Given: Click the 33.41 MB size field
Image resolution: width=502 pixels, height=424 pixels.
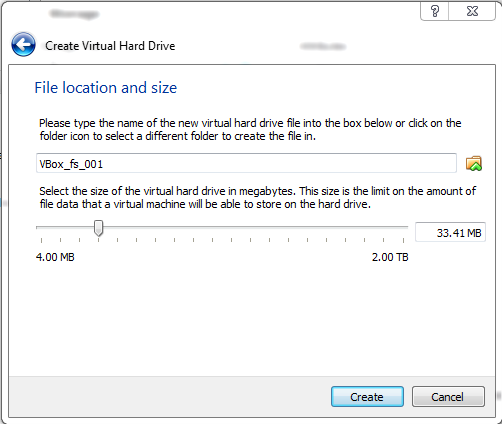Looking at the screenshot, I should 450,232.
